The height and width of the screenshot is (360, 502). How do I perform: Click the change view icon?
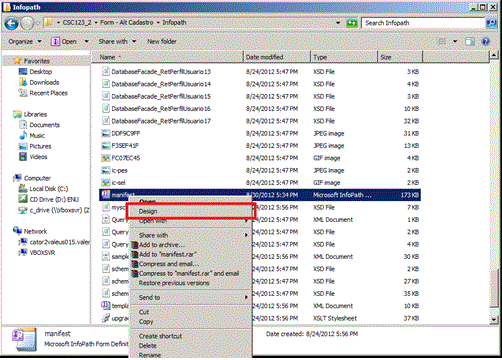click(x=442, y=41)
